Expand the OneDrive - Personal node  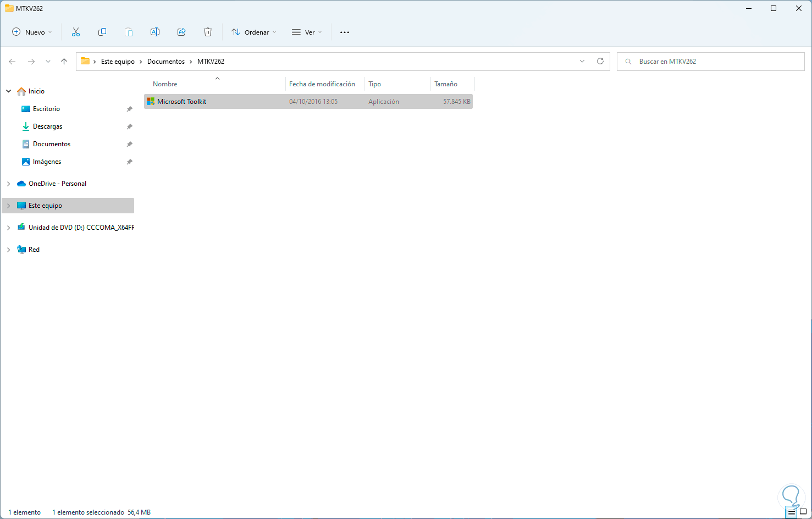click(9, 184)
